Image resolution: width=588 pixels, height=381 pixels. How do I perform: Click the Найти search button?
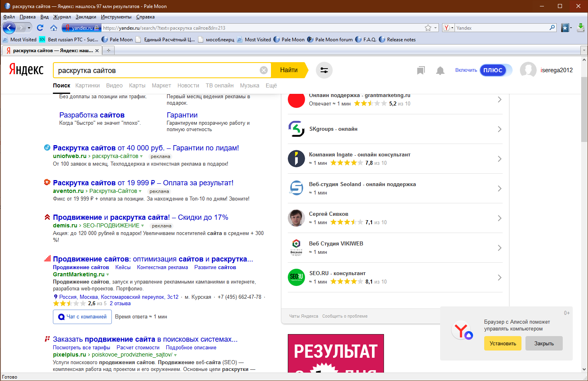[x=289, y=70]
